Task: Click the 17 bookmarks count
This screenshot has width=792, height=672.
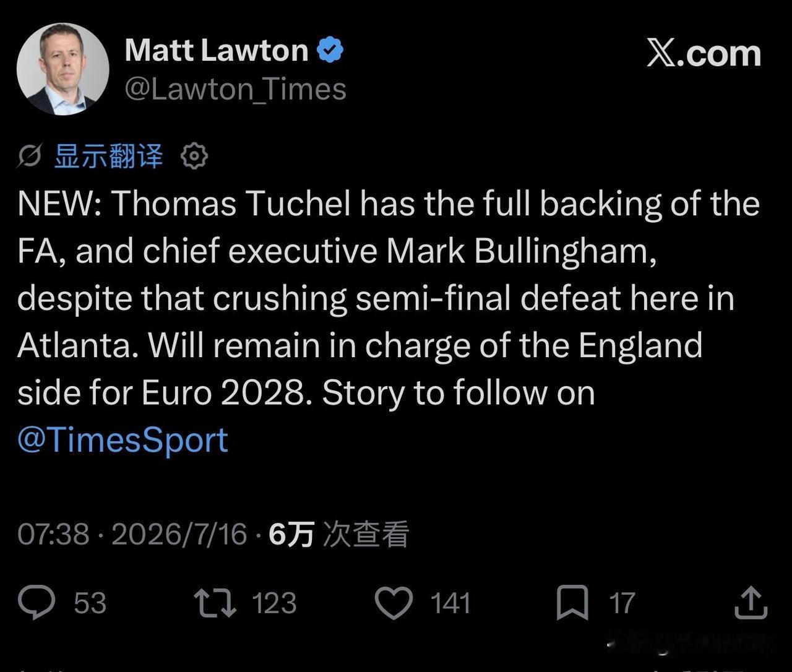Action: [622, 603]
